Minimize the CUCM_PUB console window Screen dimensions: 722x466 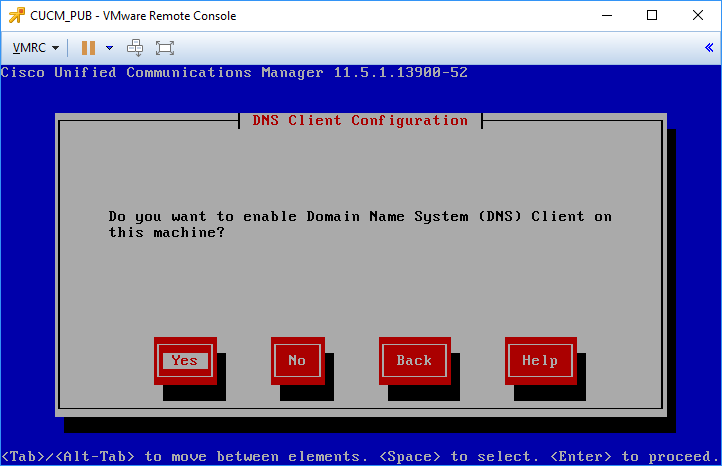tap(607, 15)
